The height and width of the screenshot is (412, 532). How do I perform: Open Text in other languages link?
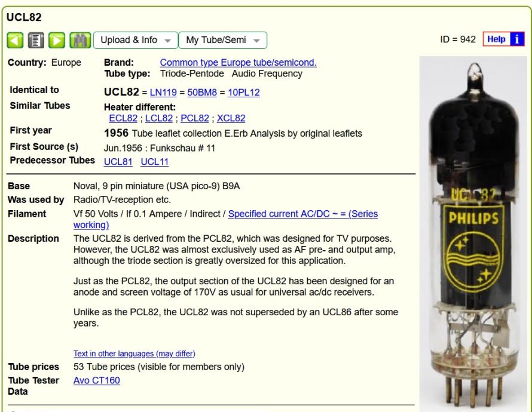click(x=134, y=353)
